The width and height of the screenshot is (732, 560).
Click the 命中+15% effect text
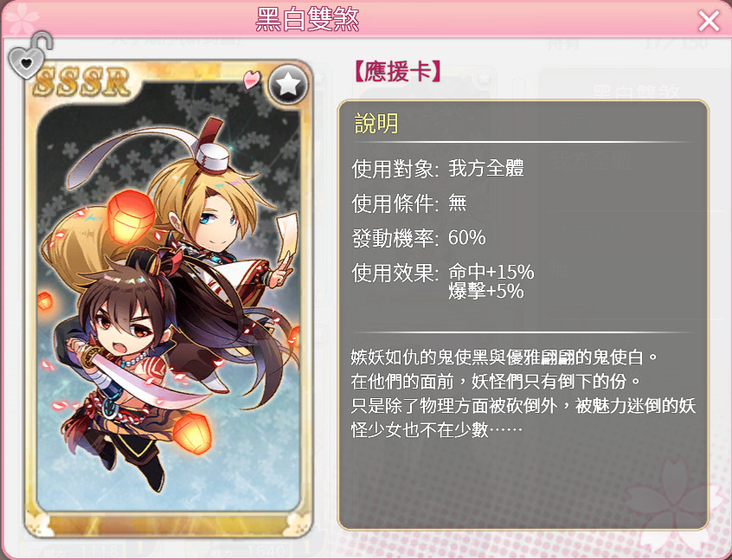[x=491, y=272]
